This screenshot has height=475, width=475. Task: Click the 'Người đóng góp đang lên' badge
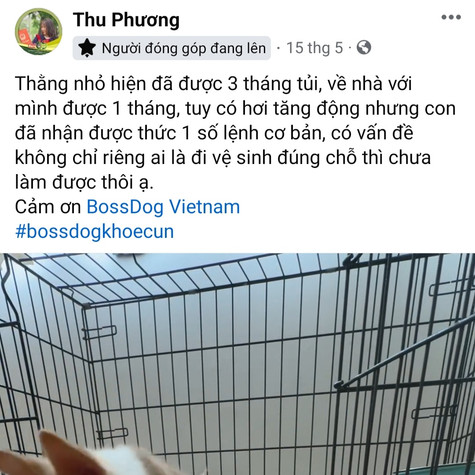point(172,48)
